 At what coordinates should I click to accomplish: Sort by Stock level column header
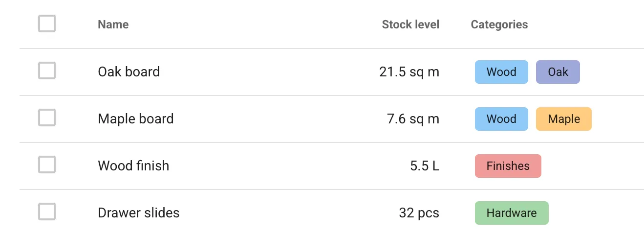[410, 24]
